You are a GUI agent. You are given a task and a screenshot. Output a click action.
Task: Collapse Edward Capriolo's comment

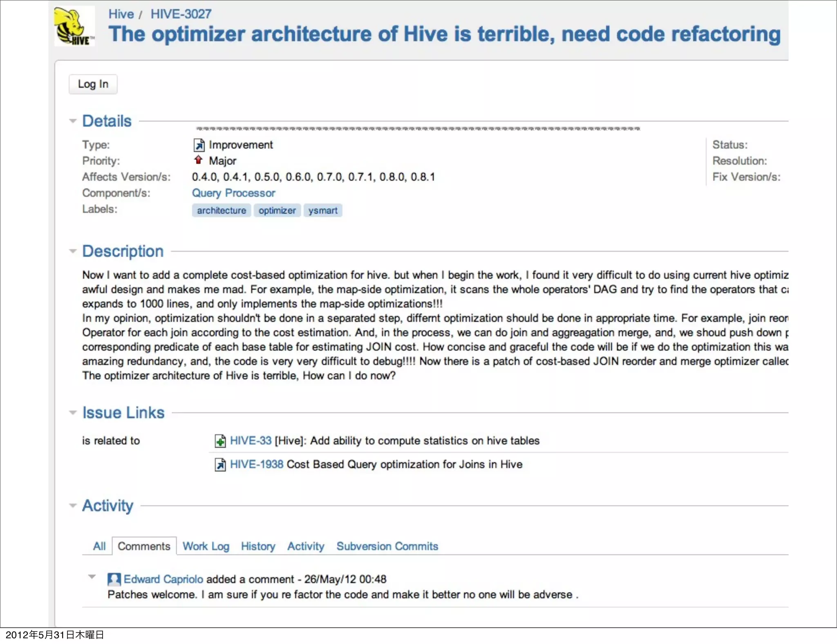pyautogui.click(x=92, y=577)
